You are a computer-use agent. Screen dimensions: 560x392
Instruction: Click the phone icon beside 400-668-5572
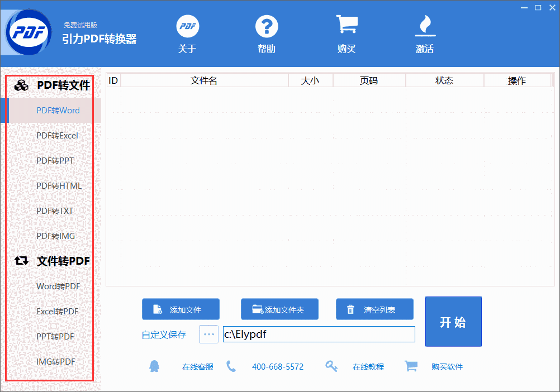[231, 366]
